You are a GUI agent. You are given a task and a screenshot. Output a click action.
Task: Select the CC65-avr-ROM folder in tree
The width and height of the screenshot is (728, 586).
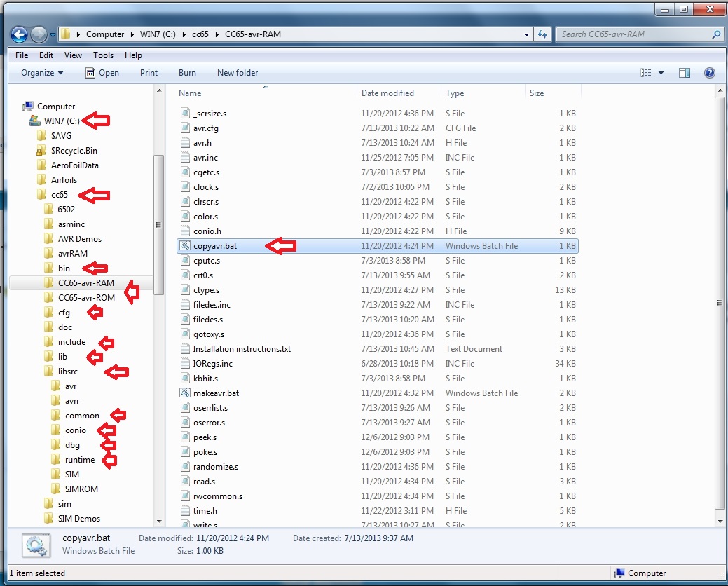point(86,298)
